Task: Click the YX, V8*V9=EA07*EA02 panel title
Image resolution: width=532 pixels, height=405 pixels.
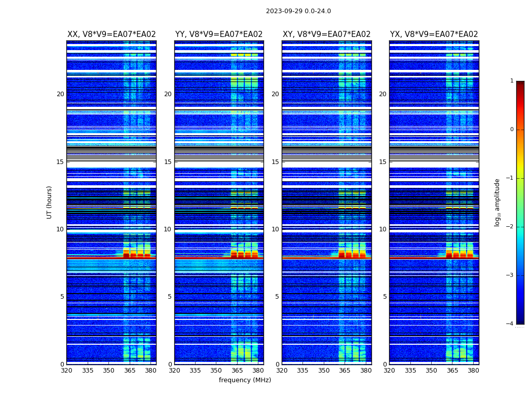Action: 434,34
